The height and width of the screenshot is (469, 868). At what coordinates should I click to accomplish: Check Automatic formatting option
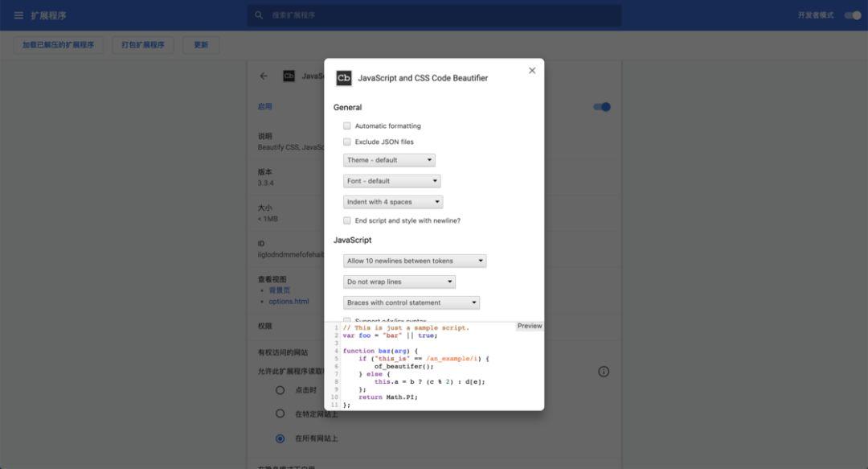(347, 125)
